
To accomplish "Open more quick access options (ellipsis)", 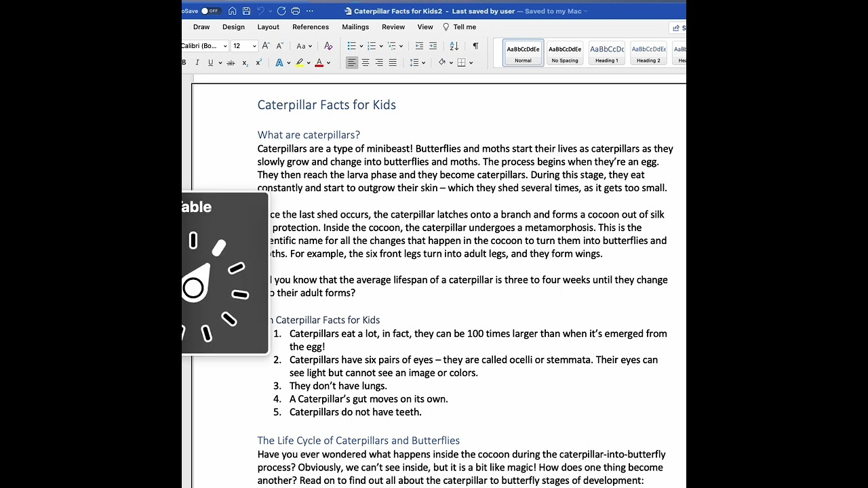I will (310, 11).
